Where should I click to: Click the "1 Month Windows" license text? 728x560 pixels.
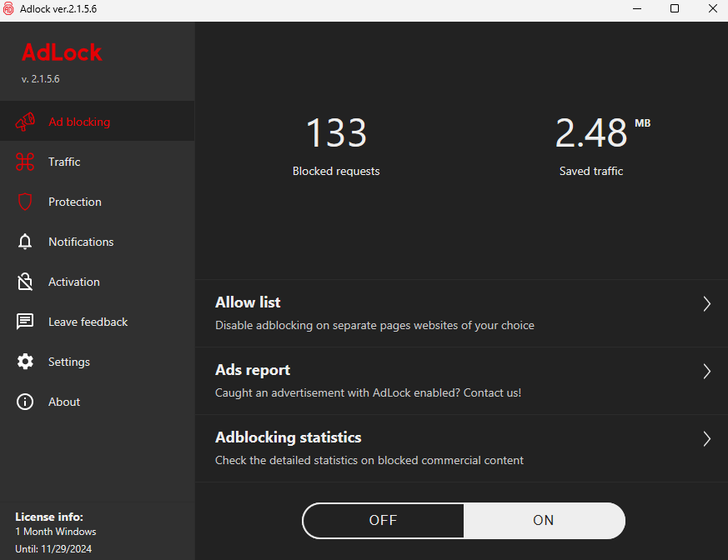tap(56, 532)
